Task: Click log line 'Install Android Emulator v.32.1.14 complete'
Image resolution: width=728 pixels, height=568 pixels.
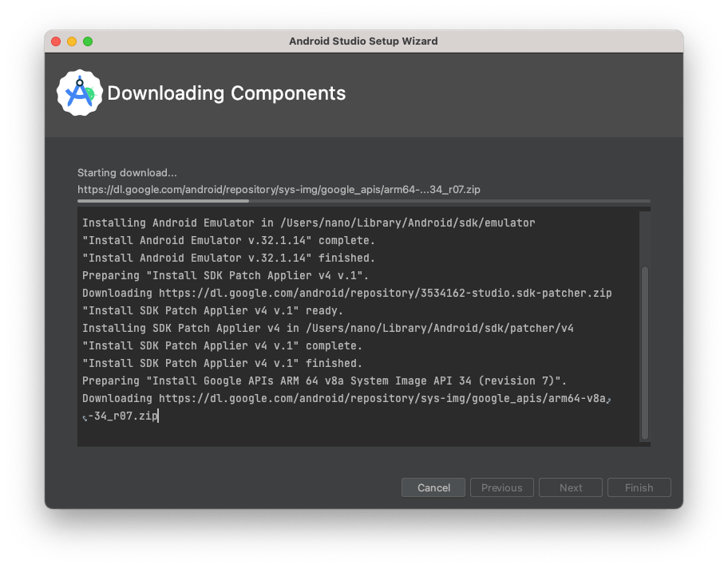Action: [x=228, y=240]
